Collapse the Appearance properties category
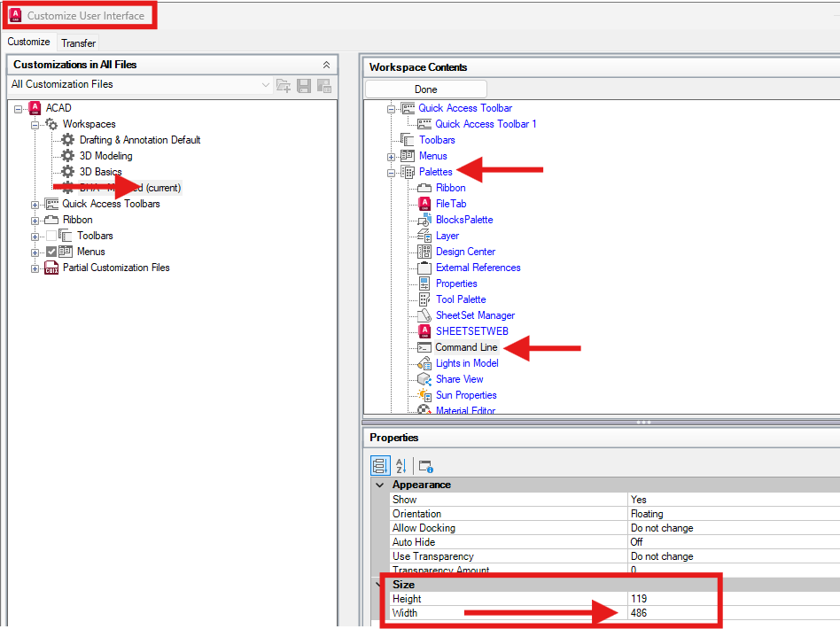 [380, 485]
